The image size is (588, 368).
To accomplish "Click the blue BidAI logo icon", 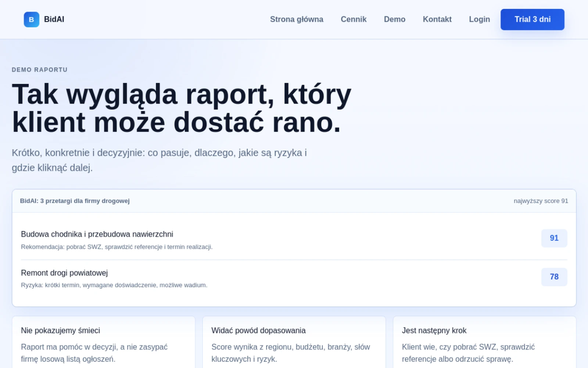I will click(32, 20).
